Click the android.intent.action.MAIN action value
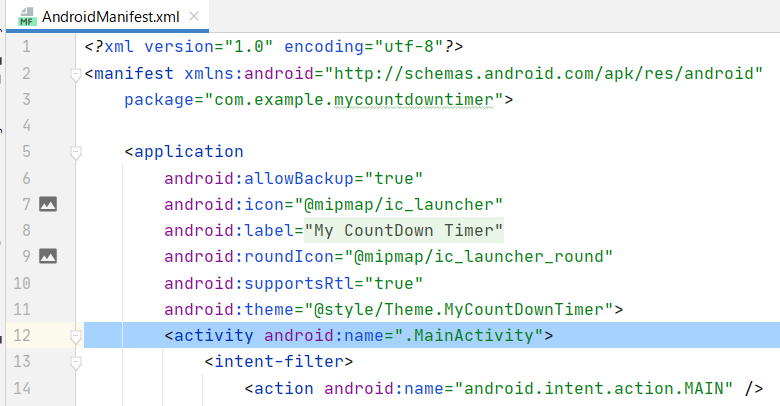780x406 pixels. point(593,388)
